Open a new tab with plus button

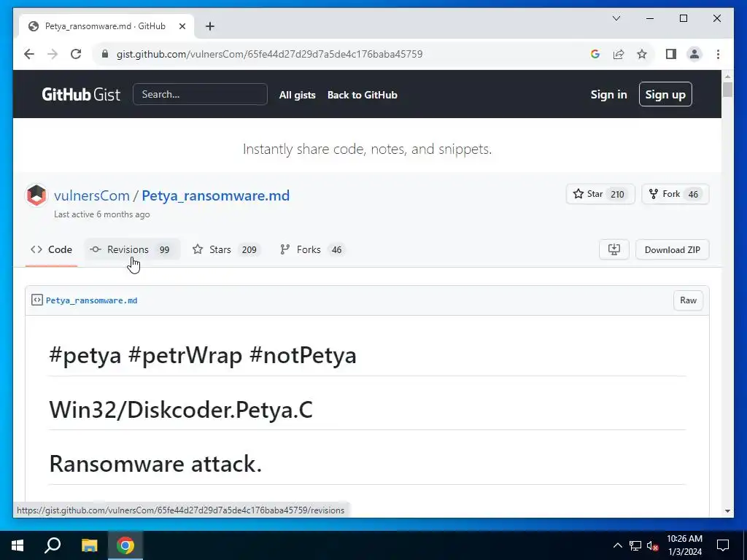coord(210,27)
